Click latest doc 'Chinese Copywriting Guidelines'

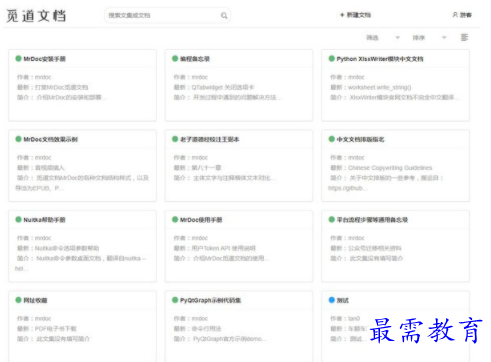(390, 168)
